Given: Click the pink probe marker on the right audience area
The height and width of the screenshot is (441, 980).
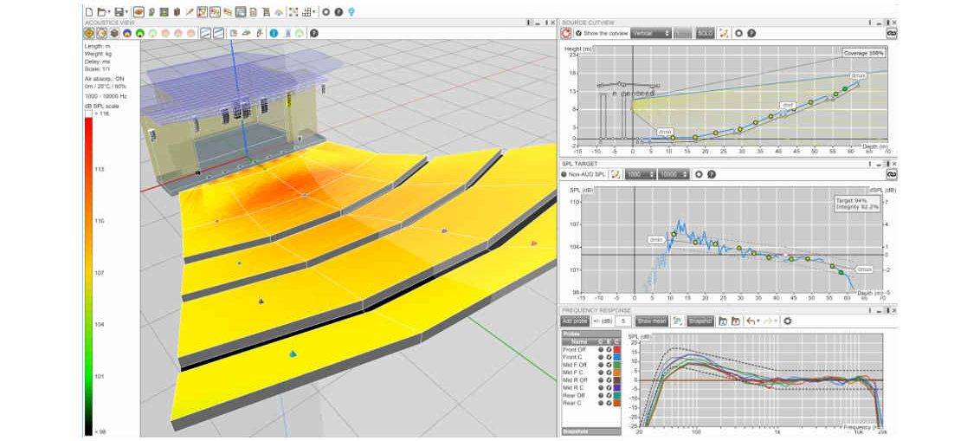Looking at the screenshot, I should pyautogui.click(x=534, y=243).
